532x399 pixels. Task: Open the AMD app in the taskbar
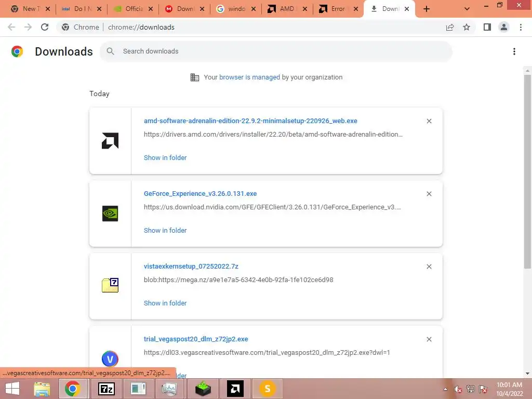[235, 389]
